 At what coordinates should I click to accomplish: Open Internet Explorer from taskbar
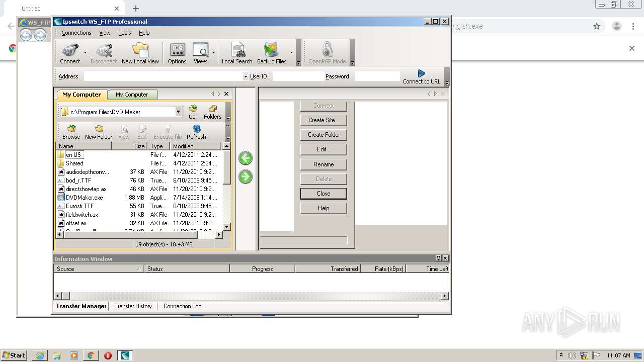[40, 355]
